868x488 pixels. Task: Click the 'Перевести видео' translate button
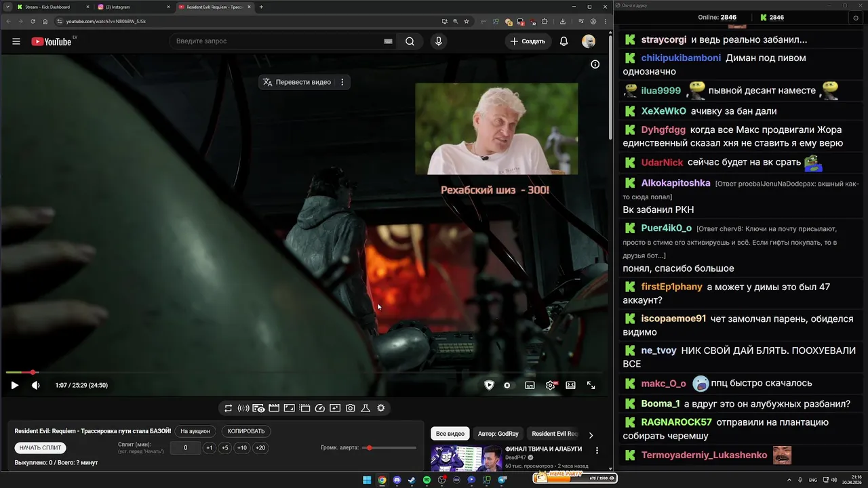pyautogui.click(x=297, y=82)
